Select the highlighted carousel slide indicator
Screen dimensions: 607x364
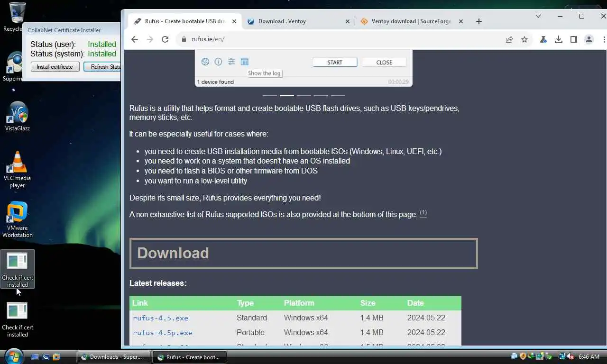pos(287,95)
